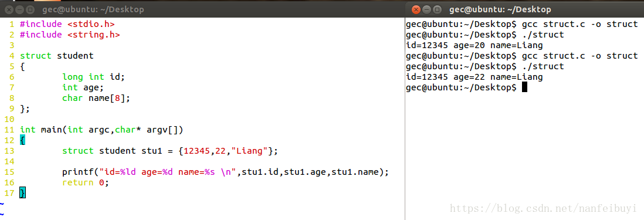The height and width of the screenshot is (220, 644).
Task: Minimize the right terminal window
Action: point(427,9)
